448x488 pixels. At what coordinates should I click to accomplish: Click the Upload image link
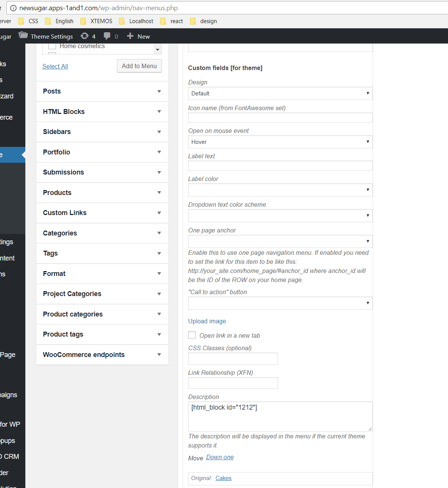[x=207, y=321]
